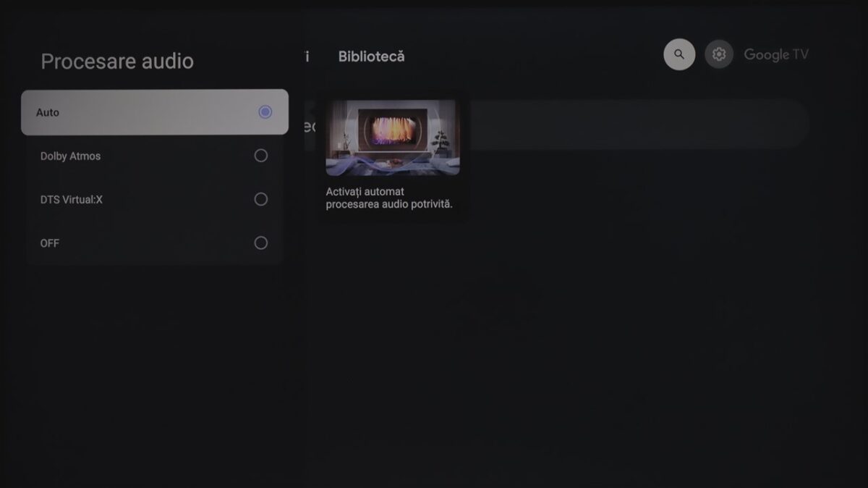
Task: Open settings via the gear icon
Action: point(719,54)
